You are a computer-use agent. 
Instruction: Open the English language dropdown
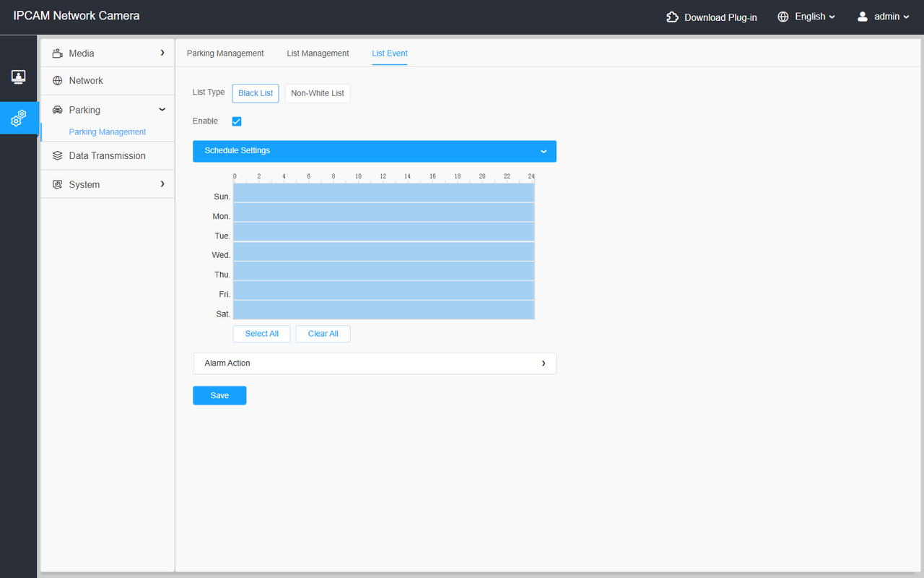(815, 17)
